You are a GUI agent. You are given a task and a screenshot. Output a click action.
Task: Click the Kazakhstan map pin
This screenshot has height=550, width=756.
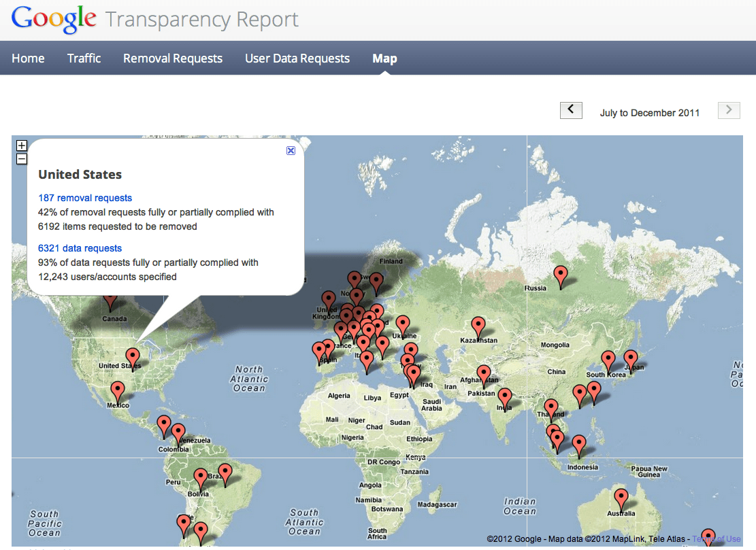pos(478,327)
